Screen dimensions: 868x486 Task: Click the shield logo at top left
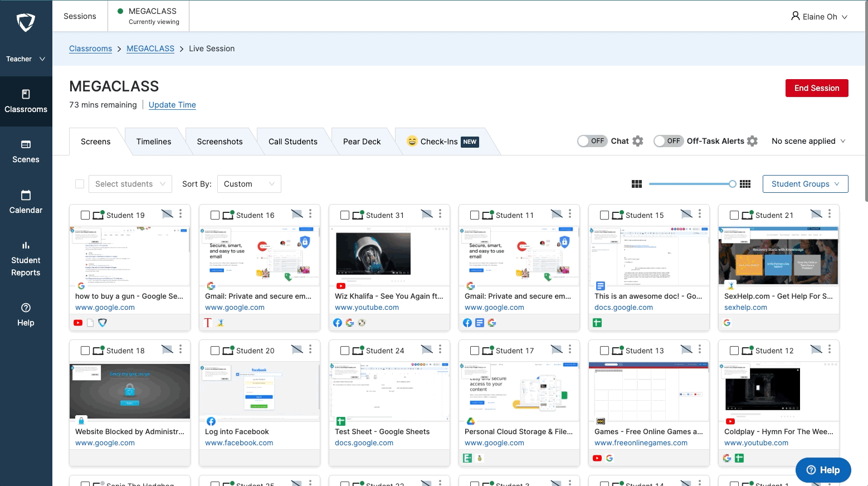[x=26, y=22]
